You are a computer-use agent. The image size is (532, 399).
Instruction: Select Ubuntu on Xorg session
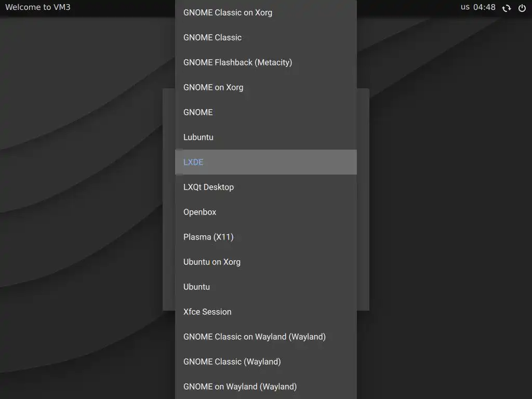pyautogui.click(x=265, y=262)
